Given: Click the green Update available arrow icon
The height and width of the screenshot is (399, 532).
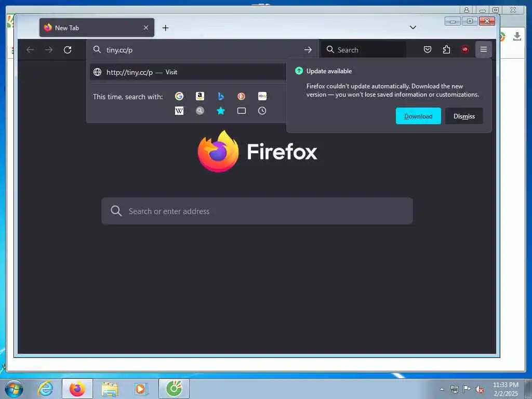Looking at the screenshot, I should pyautogui.click(x=299, y=71).
